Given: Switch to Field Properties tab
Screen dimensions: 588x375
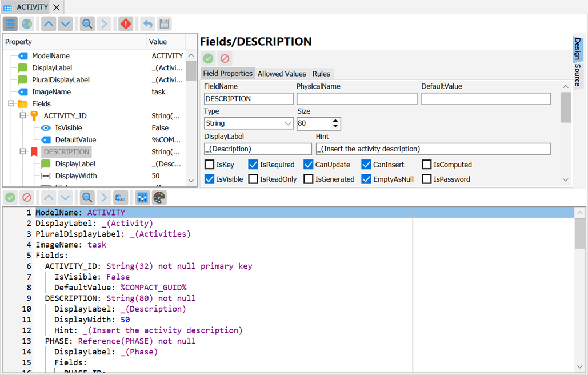Looking at the screenshot, I should (x=227, y=74).
